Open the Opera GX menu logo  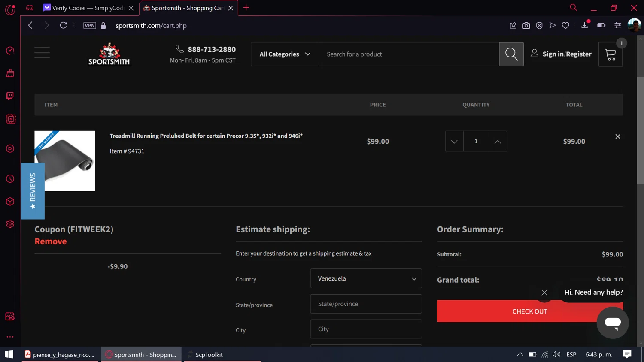10,9
